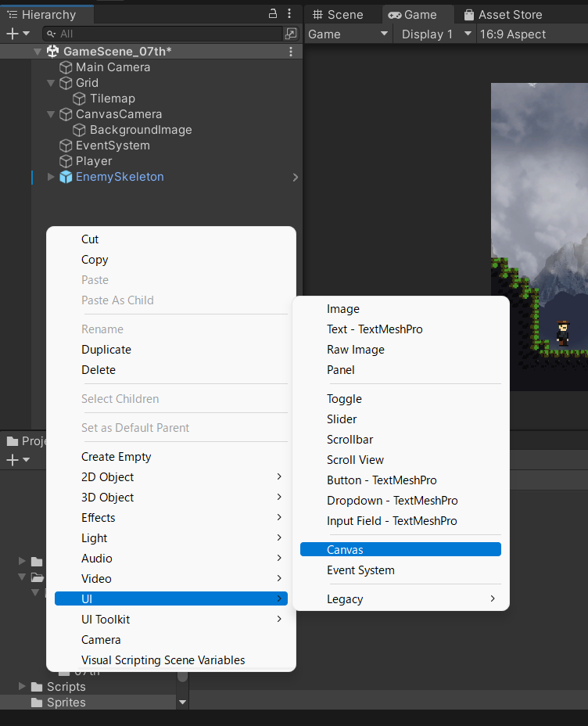Open the Video submenu

(x=171, y=579)
